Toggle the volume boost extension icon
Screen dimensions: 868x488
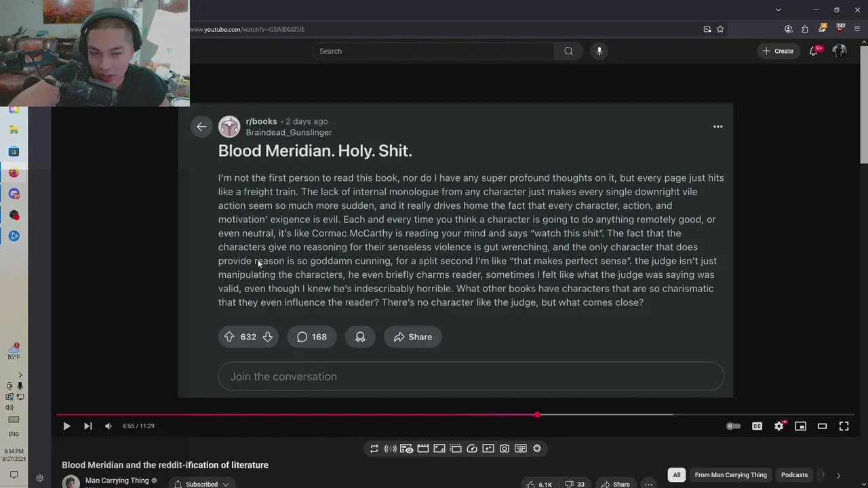390,448
